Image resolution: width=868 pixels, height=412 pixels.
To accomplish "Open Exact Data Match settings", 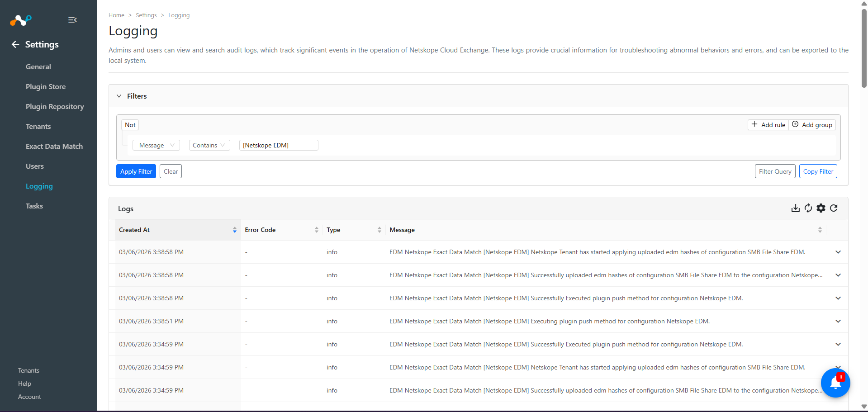I will click(54, 146).
